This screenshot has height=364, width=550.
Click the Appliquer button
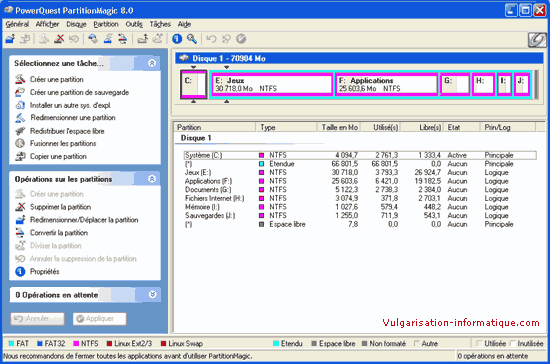tap(100, 318)
